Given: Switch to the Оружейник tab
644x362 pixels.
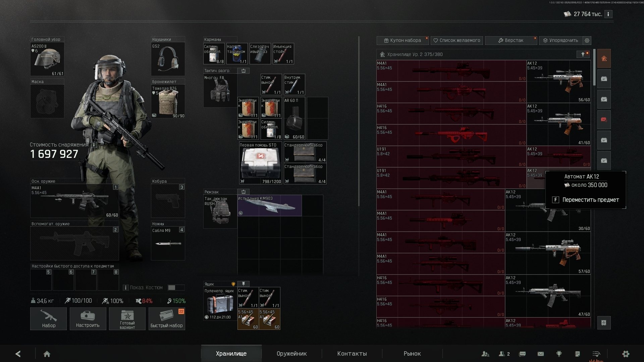Looking at the screenshot, I should pyautogui.click(x=291, y=354).
